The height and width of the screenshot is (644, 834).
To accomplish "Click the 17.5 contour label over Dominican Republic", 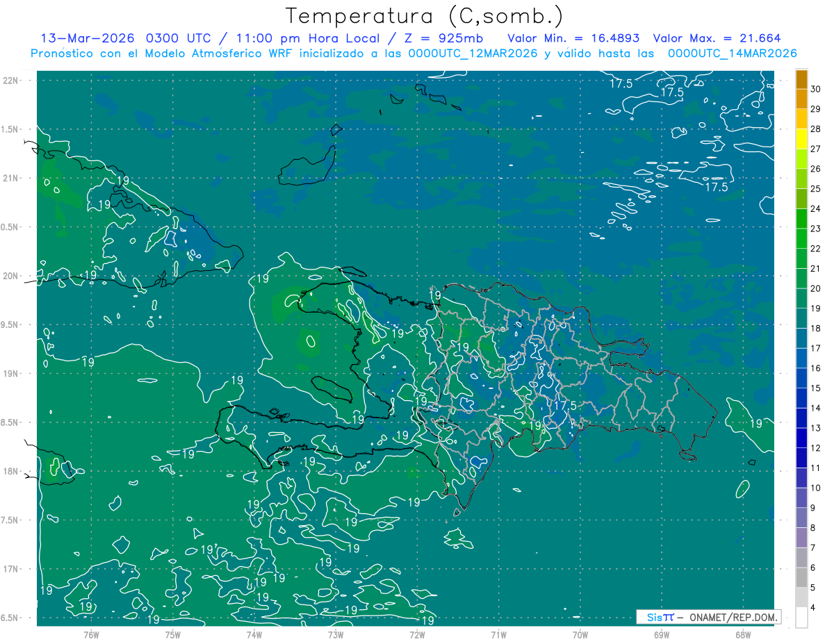I will pos(566,405).
